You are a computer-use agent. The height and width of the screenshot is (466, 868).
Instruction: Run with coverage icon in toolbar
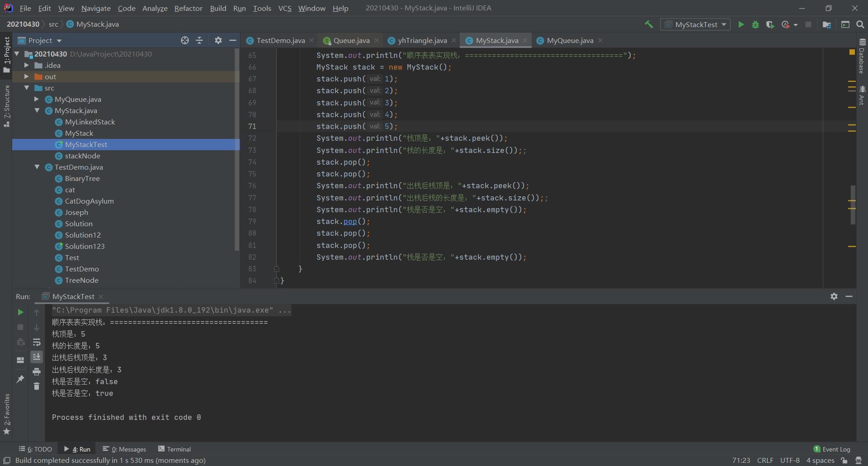click(x=770, y=24)
